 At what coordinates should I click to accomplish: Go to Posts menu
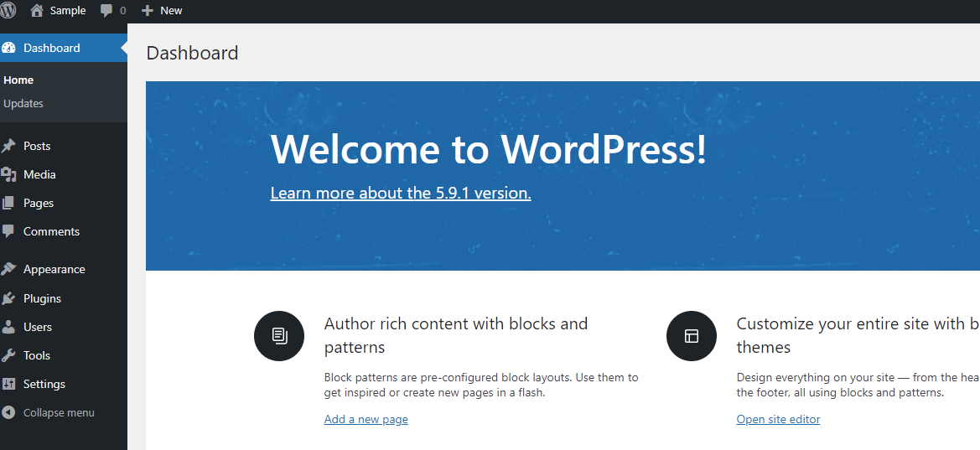(63, 146)
